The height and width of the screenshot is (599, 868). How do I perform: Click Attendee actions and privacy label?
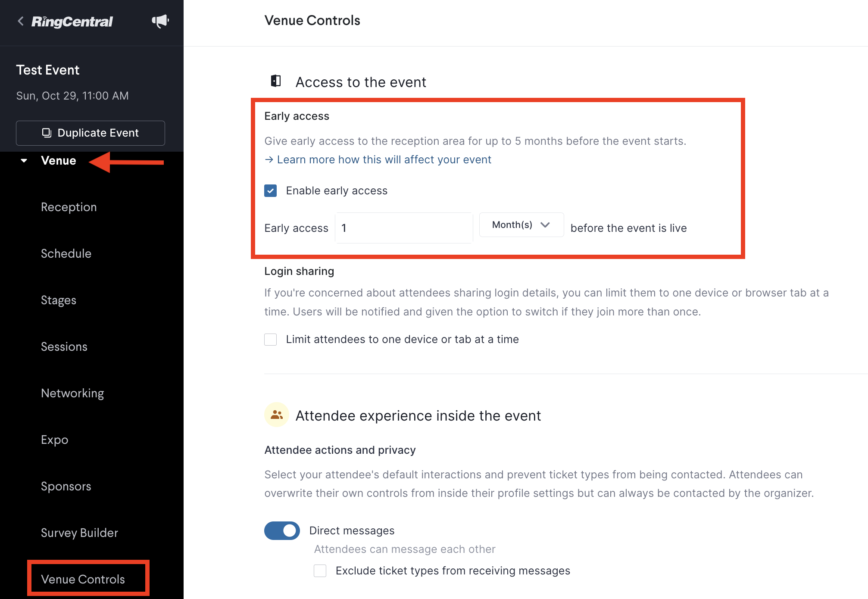tap(340, 450)
